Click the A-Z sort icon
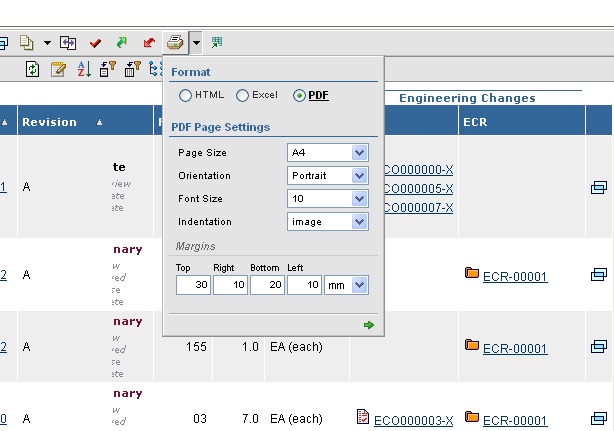 84,69
